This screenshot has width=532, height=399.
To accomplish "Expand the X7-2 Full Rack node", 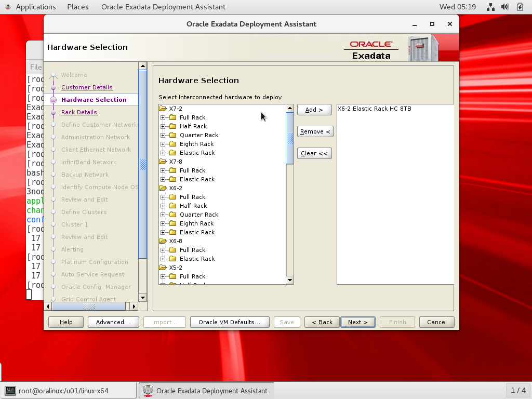I will (163, 117).
